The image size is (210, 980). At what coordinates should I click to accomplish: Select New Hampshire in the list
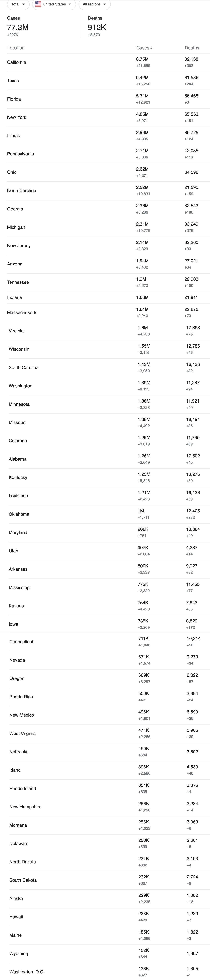(25, 807)
